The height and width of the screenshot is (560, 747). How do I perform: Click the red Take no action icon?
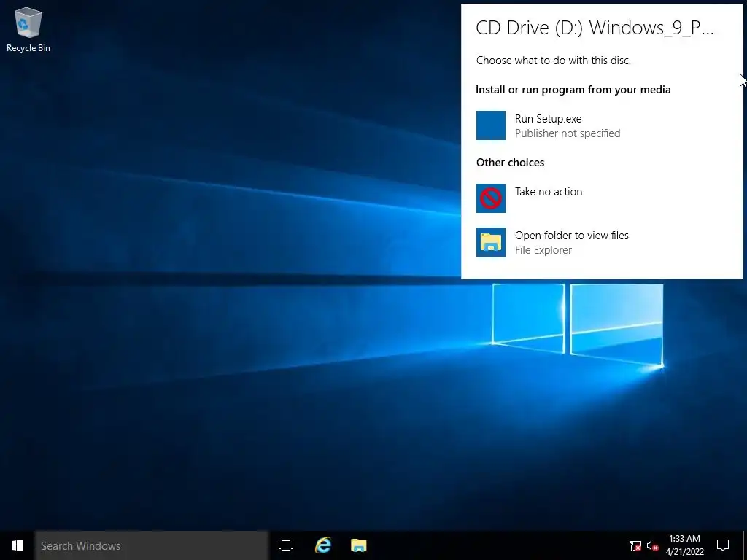point(491,198)
